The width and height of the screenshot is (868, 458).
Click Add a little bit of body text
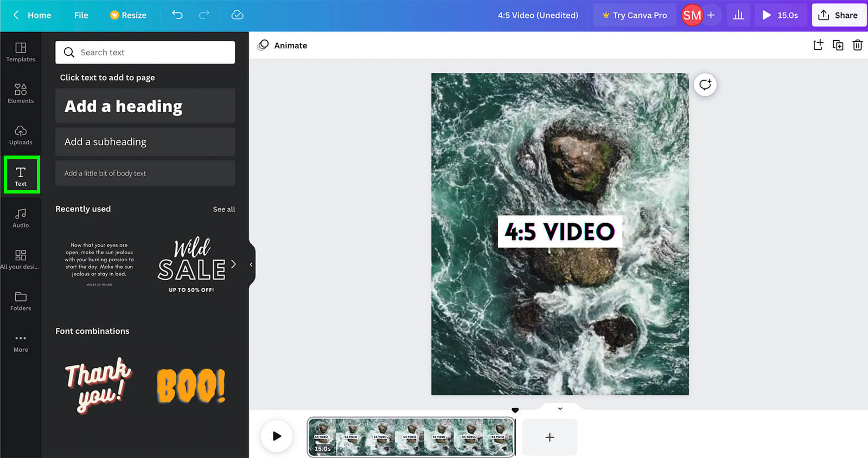[145, 173]
